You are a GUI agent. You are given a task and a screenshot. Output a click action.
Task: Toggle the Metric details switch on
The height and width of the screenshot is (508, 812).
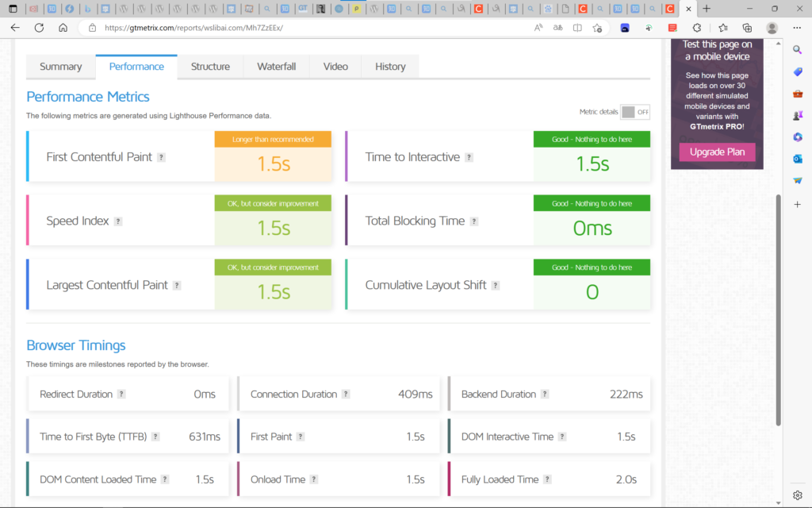point(635,112)
